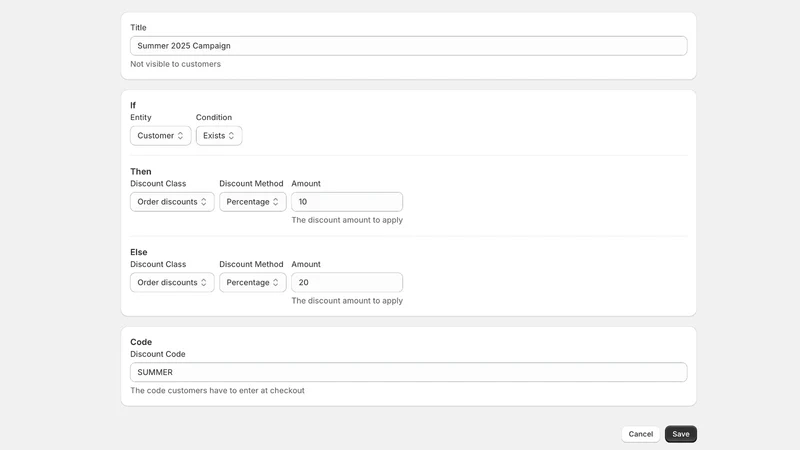Click the Discount Code field containing SUMMER
Image resolution: width=800 pixels, height=450 pixels.
point(408,372)
